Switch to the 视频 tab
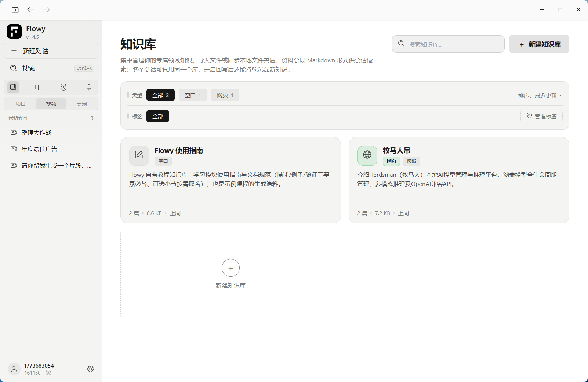588x382 pixels. tap(51, 104)
